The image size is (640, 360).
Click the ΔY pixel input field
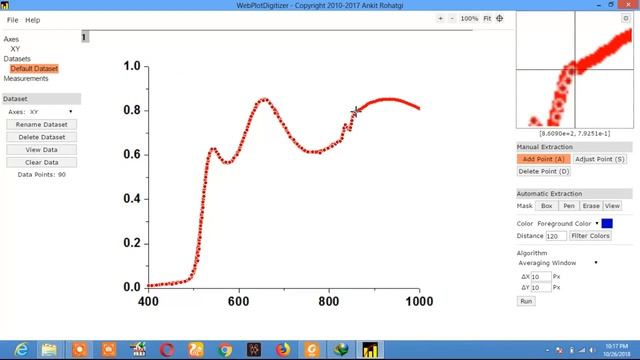541,288
